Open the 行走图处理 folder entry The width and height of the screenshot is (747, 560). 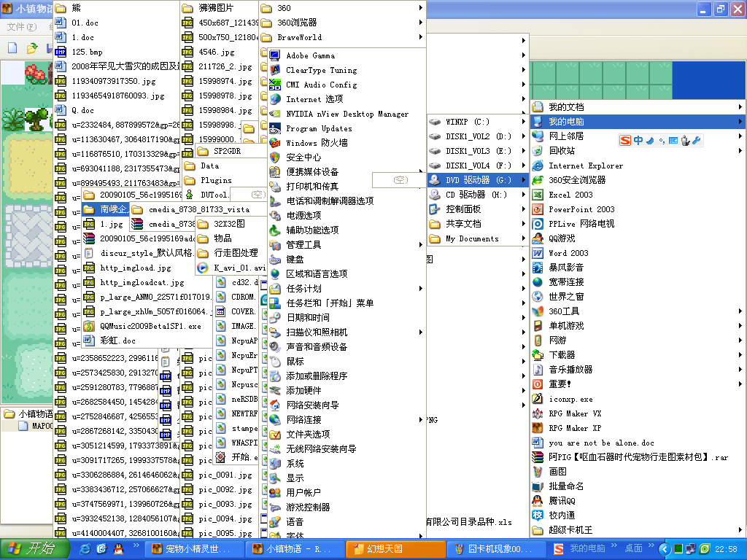[230, 253]
